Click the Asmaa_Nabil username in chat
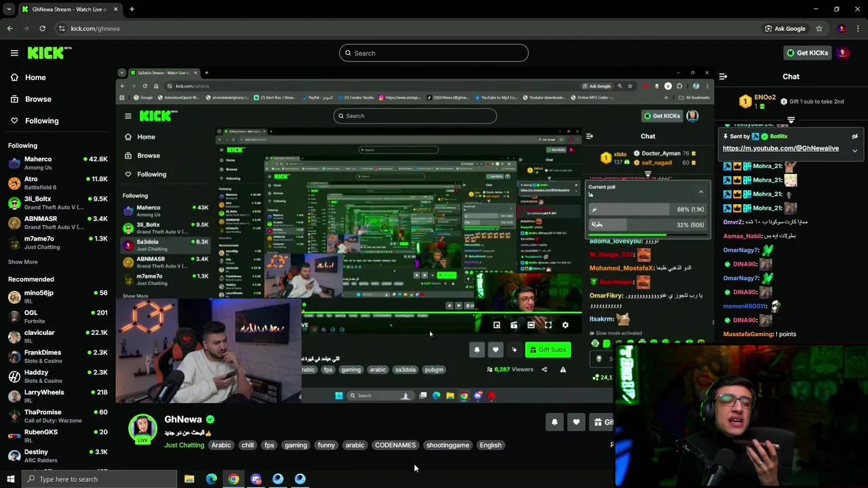The width and height of the screenshot is (868, 488). 743,236
